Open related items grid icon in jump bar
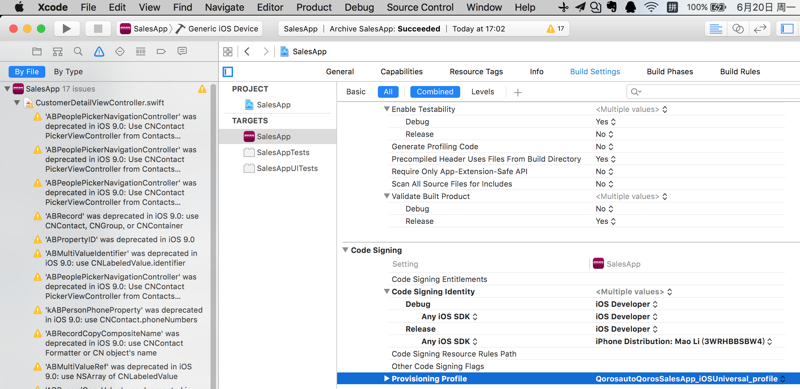 (228, 52)
